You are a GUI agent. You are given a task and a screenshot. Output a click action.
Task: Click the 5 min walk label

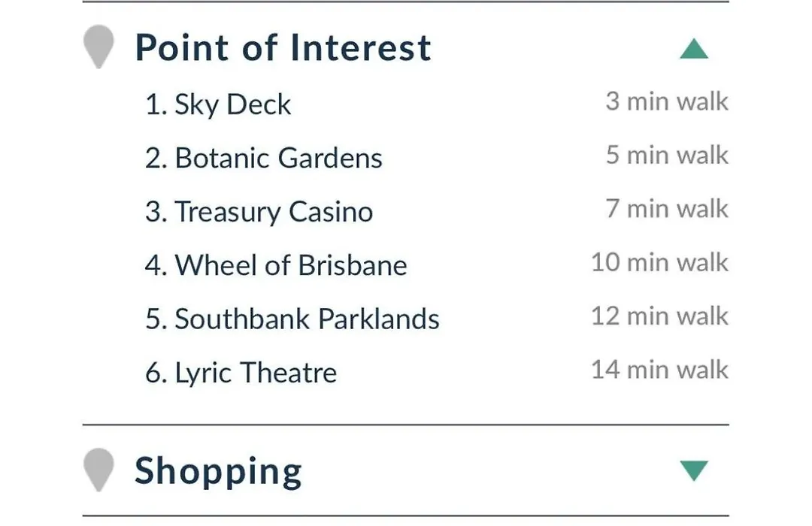(667, 155)
